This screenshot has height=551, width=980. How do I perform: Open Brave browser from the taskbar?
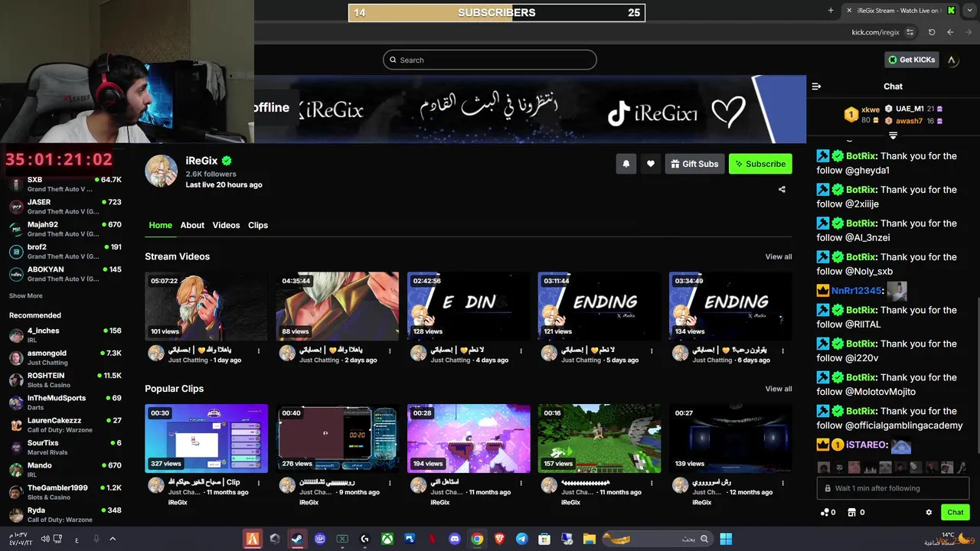click(500, 539)
